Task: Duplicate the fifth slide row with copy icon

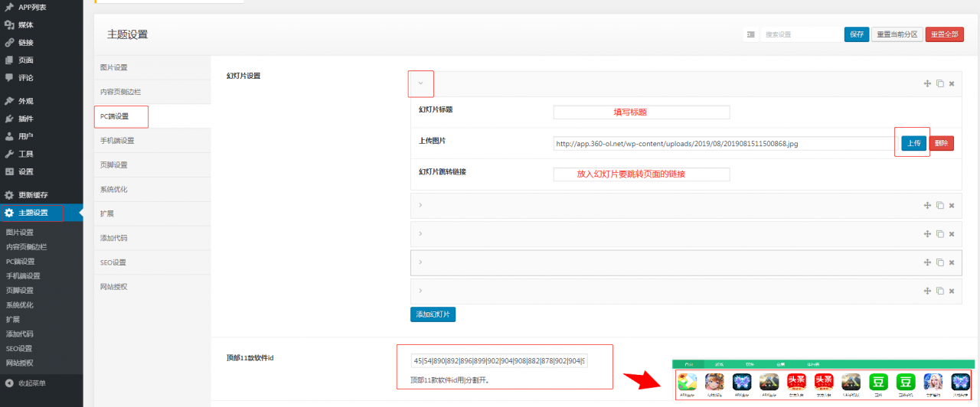Action: (939, 291)
